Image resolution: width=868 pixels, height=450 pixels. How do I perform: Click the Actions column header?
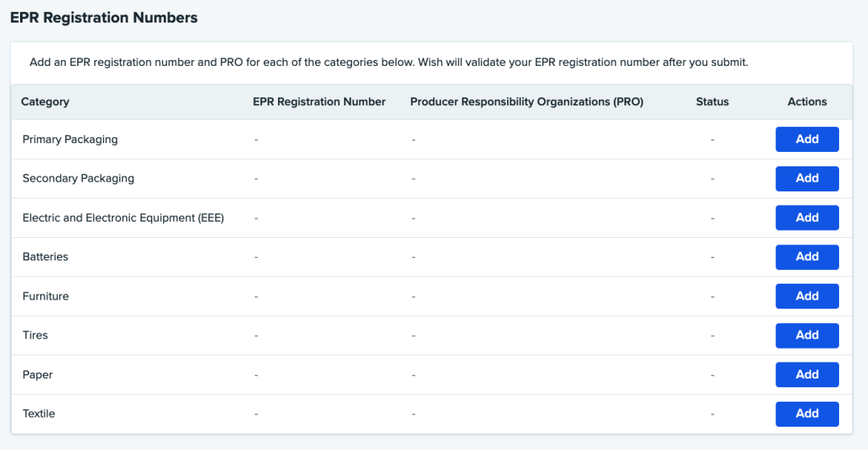tap(807, 102)
